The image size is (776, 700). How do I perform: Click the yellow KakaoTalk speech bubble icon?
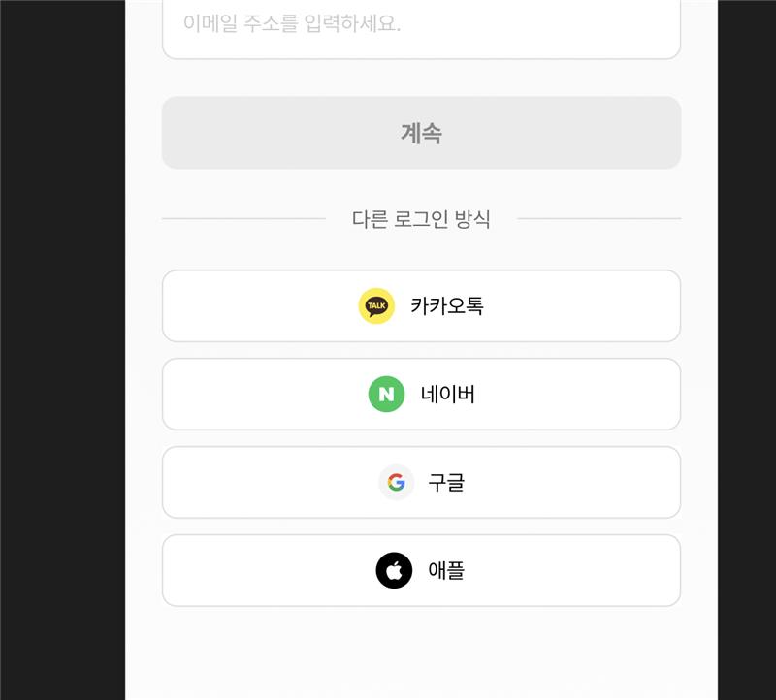(x=376, y=306)
